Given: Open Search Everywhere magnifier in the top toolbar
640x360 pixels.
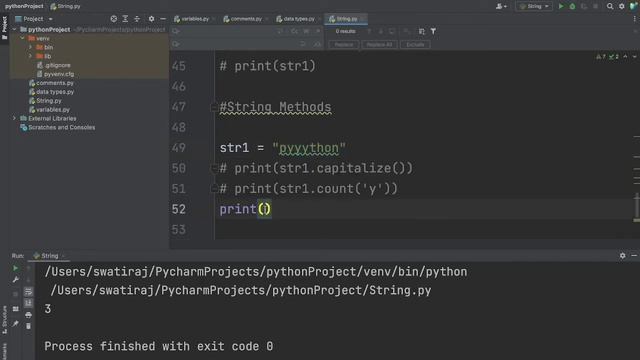Looking at the screenshot, I should click(x=610, y=6).
